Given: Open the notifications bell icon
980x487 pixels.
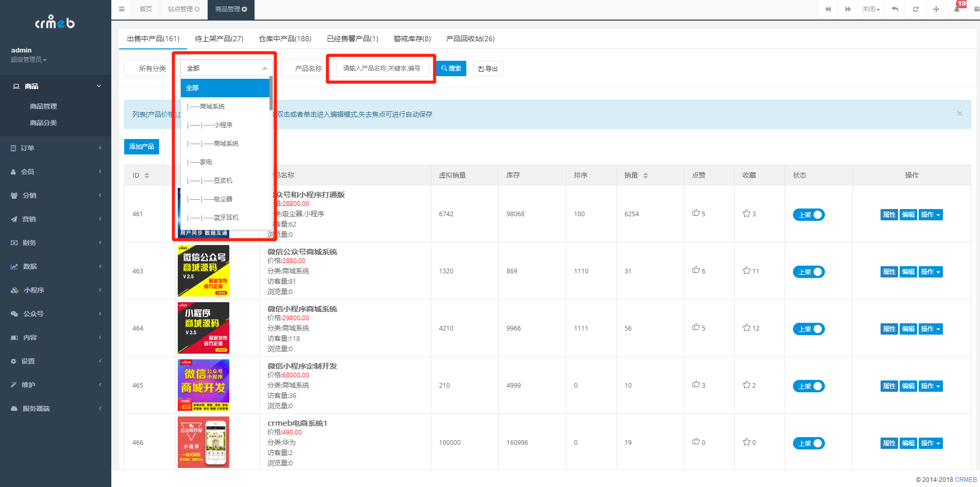Looking at the screenshot, I should [x=957, y=9].
